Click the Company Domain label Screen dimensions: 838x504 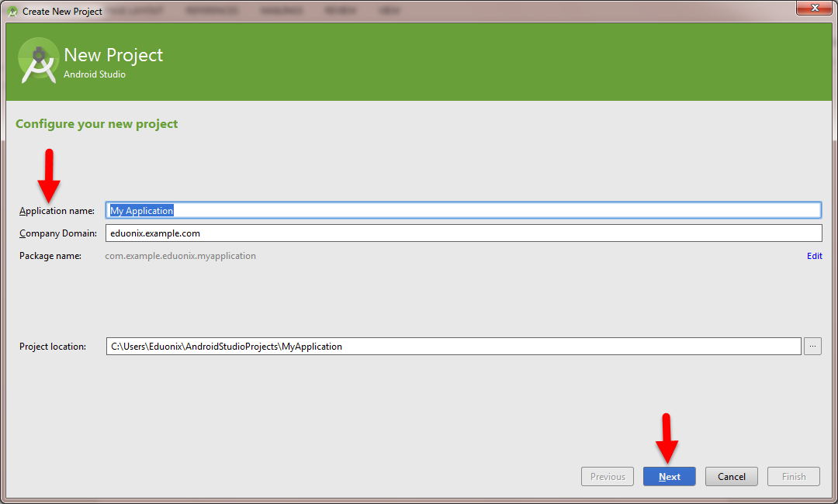tap(58, 233)
